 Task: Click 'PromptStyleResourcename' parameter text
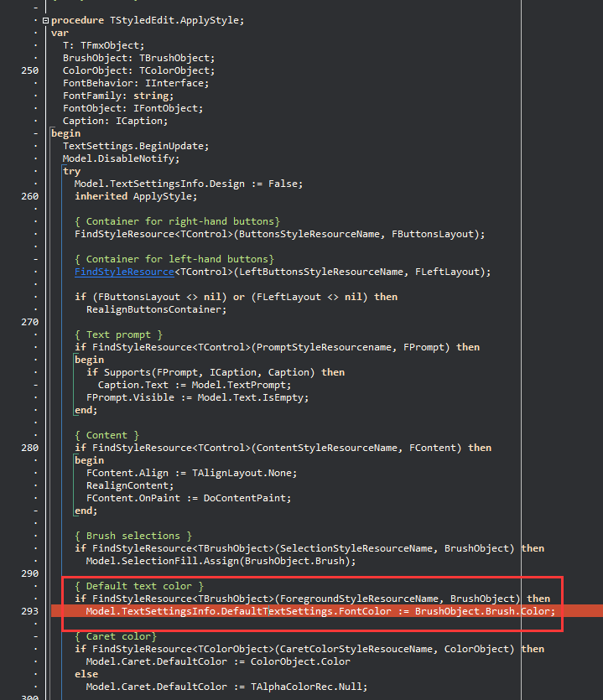(x=325, y=347)
